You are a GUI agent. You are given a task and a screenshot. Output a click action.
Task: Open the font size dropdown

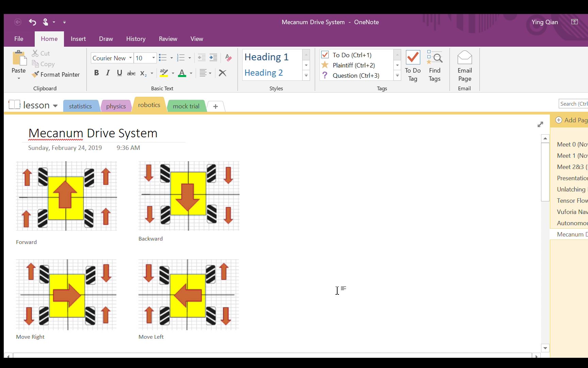pyautogui.click(x=153, y=58)
